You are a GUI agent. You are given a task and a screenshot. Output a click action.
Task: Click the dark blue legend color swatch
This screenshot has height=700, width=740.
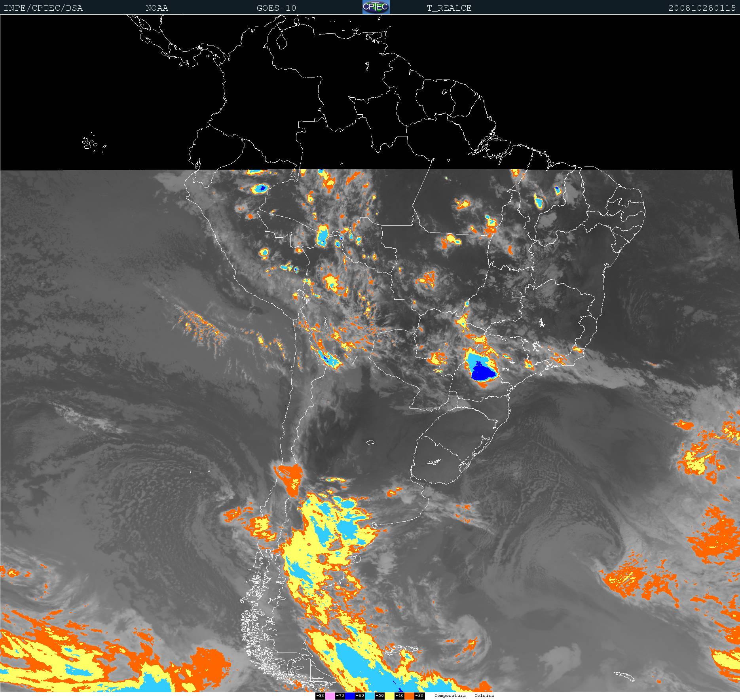point(350,696)
